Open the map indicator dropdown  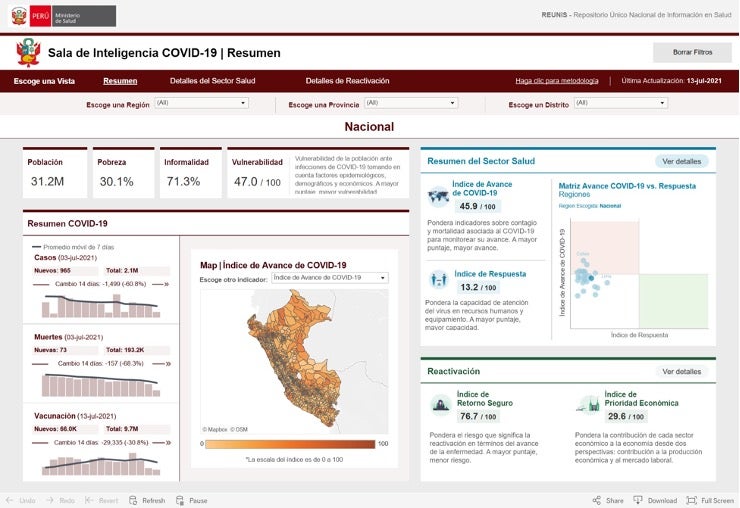pyautogui.click(x=330, y=278)
